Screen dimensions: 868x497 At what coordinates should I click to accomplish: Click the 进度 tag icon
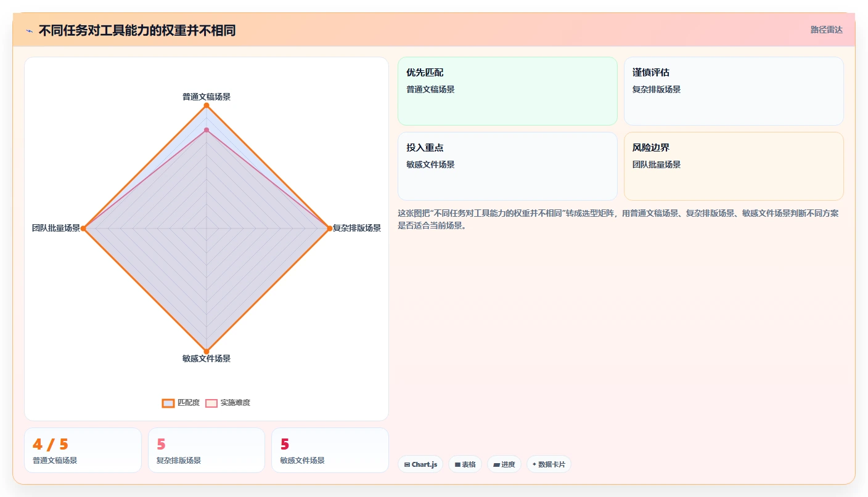coord(496,464)
